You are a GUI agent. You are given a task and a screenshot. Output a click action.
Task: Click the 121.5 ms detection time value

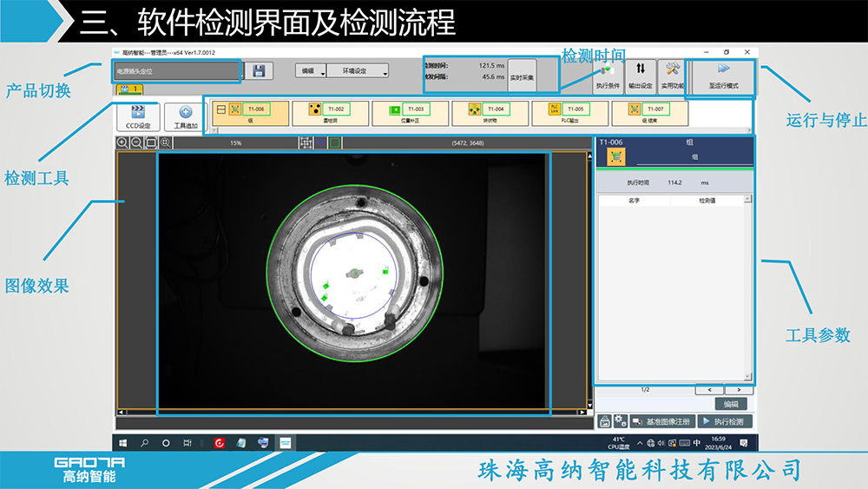click(491, 65)
